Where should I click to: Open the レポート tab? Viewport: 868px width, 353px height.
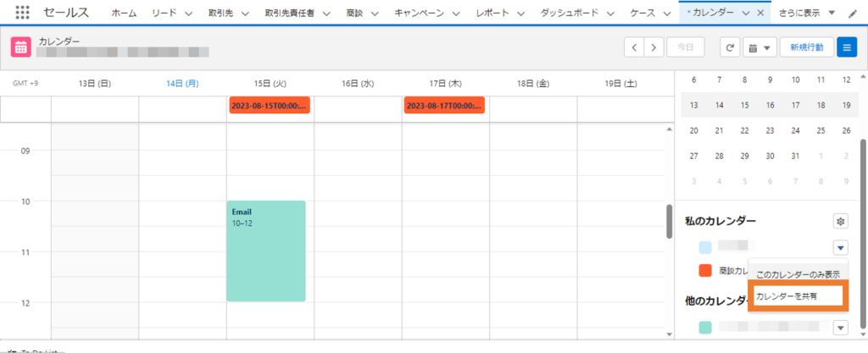pyautogui.click(x=492, y=14)
